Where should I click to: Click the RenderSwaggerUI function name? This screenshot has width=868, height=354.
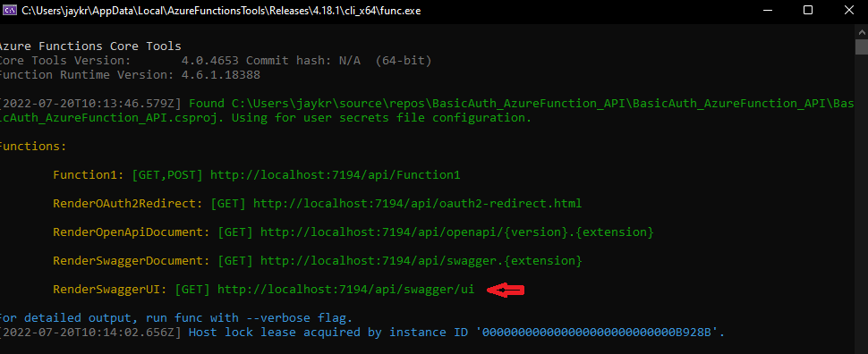[x=109, y=290]
